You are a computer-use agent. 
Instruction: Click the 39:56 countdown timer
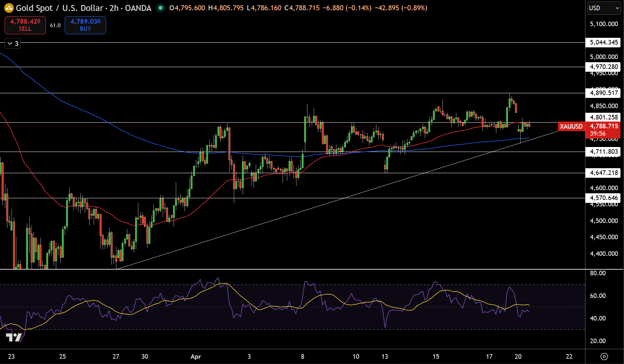coord(598,134)
